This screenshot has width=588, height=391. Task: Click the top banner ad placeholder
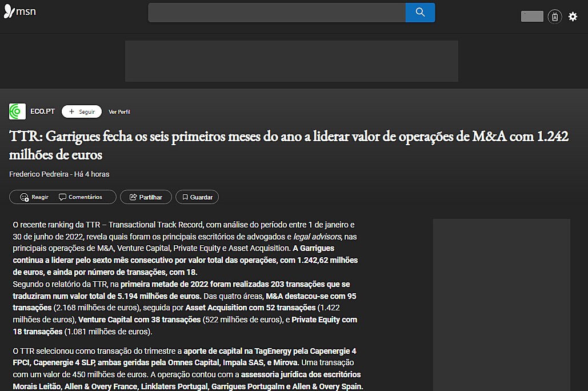tap(292, 61)
